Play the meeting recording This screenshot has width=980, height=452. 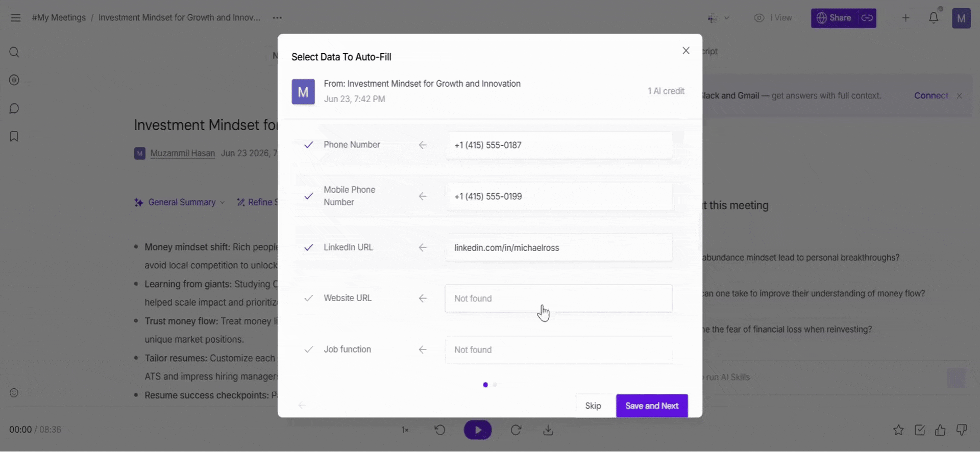[x=478, y=430]
